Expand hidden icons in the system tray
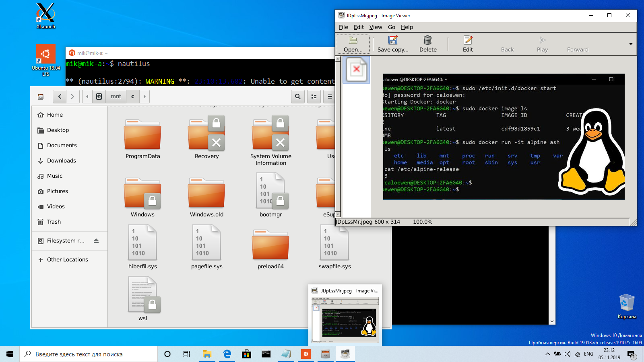This screenshot has width=644, height=362. coord(548,354)
